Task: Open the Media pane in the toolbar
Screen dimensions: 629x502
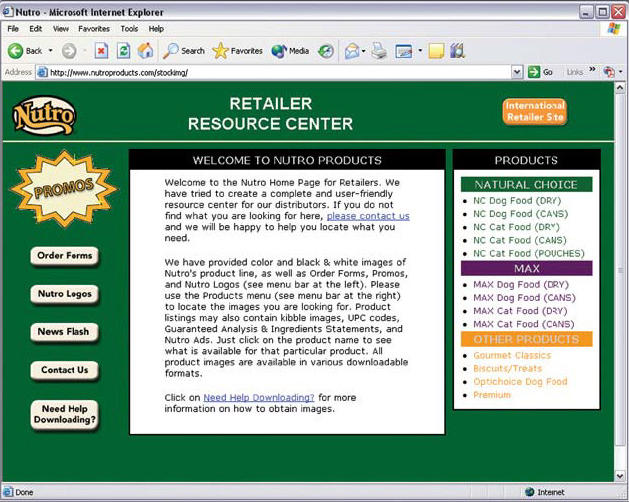Action: click(290, 51)
